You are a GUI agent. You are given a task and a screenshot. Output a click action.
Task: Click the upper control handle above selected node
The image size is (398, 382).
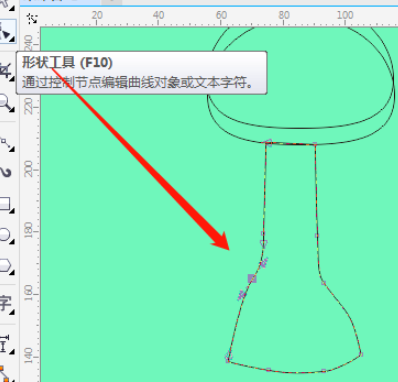pyautogui.click(x=264, y=262)
